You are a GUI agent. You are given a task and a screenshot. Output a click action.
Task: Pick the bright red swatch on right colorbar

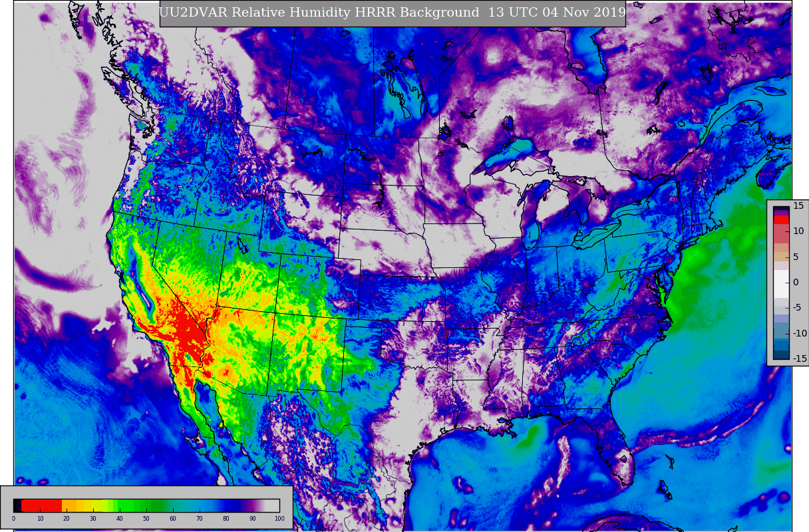pos(781,219)
